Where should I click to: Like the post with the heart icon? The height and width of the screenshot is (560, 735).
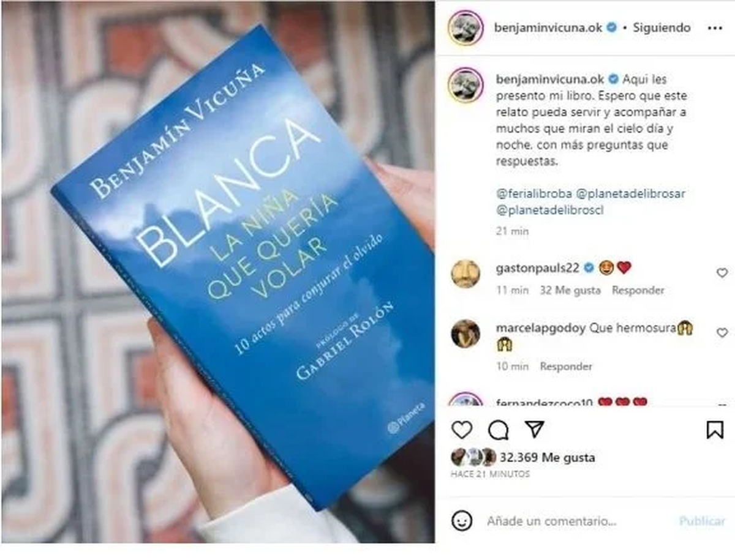click(x=462, y=430)
